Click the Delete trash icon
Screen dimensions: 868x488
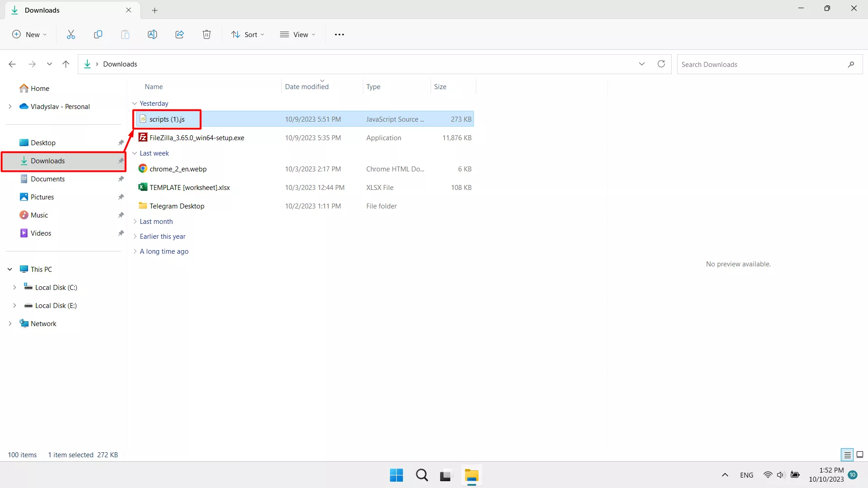coord(207,34)
